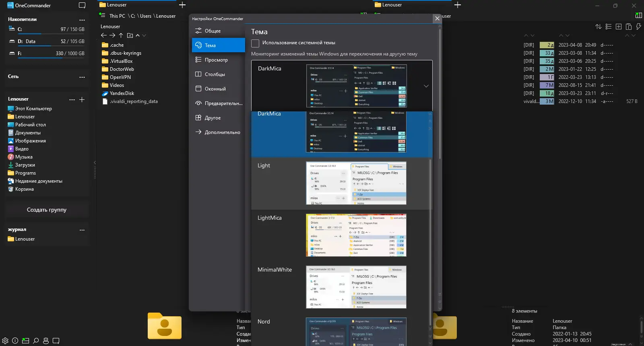Image resolution: width=644 pixels, height=346 pixels.
Task: Select the highlighted DarkMica option in list
Action: (x=342, y=134)
